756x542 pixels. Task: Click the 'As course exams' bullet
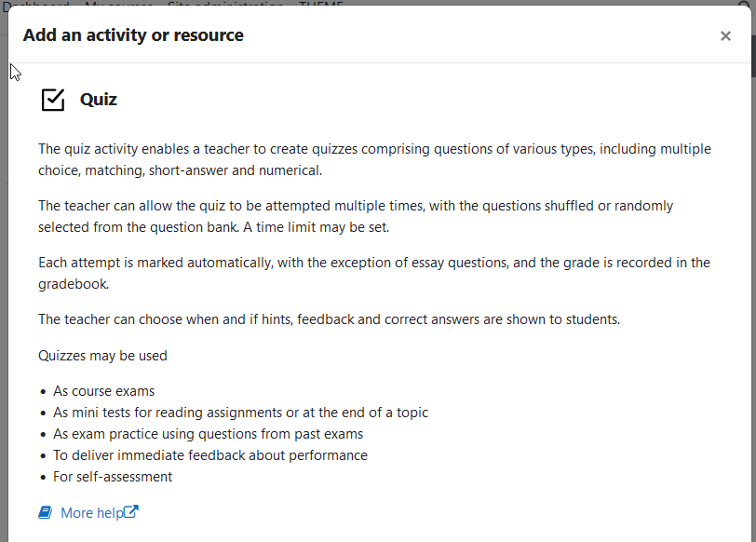pos(103,391)
